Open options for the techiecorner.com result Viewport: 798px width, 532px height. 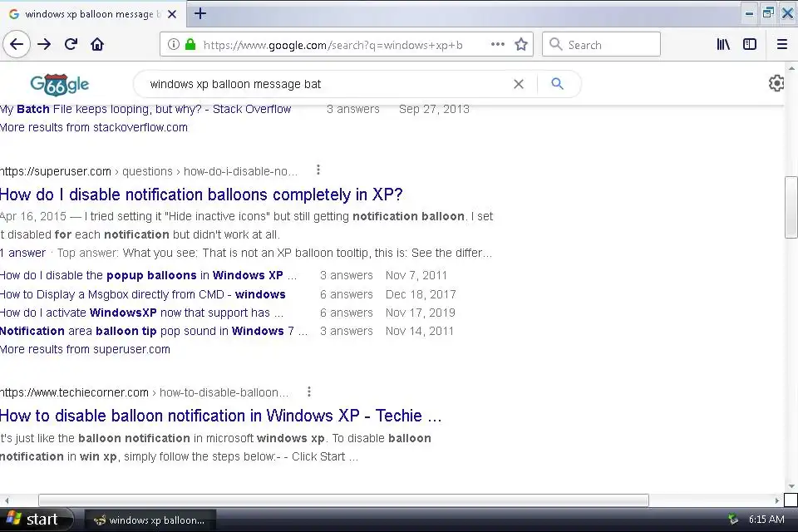click(309, 392)
